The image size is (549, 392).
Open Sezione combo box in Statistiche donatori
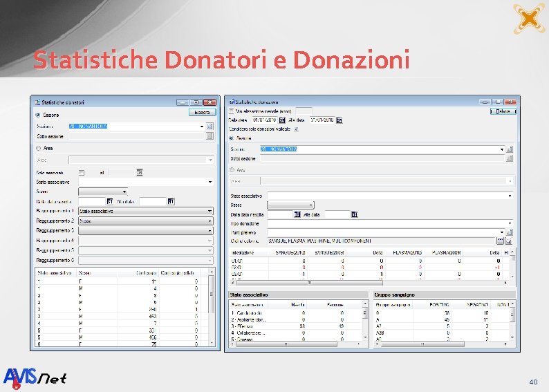pyautogui.click(x=202, y=126)
